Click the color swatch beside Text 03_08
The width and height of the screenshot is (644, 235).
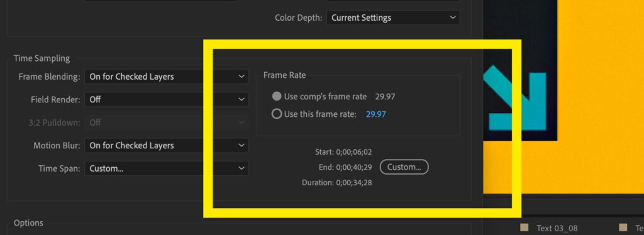pos(524,227)
